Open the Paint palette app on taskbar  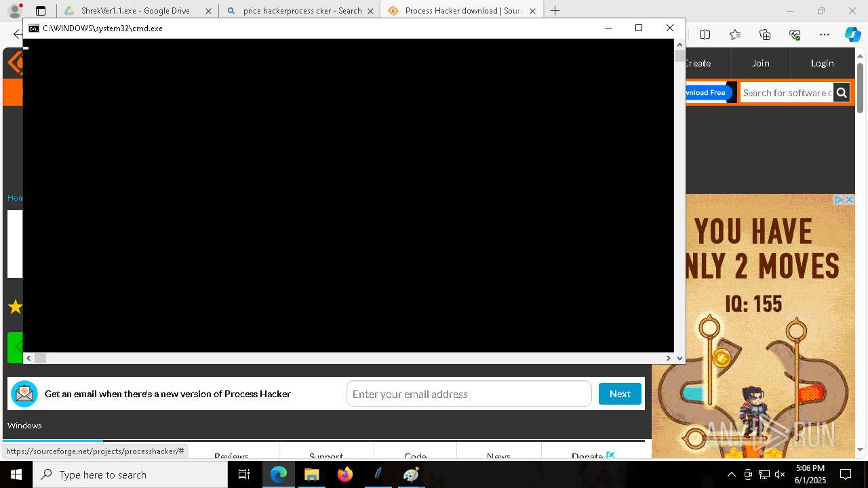coord(412,474)
